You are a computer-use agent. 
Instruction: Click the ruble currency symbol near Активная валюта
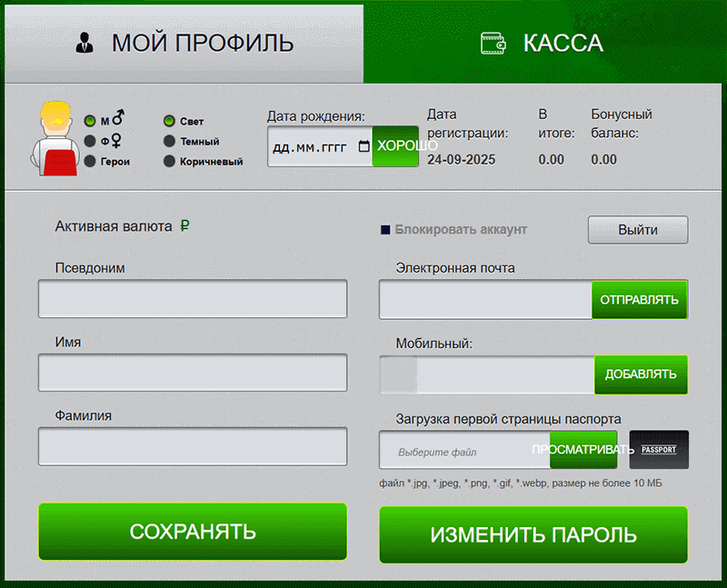[x=185, y=224]
